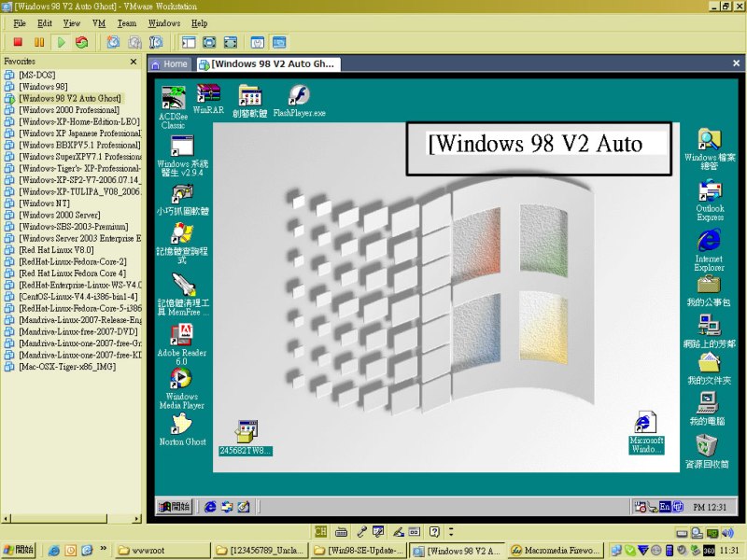The image size is (747, 560).
Task: Open the Team menu
Action: click(127, 23)
